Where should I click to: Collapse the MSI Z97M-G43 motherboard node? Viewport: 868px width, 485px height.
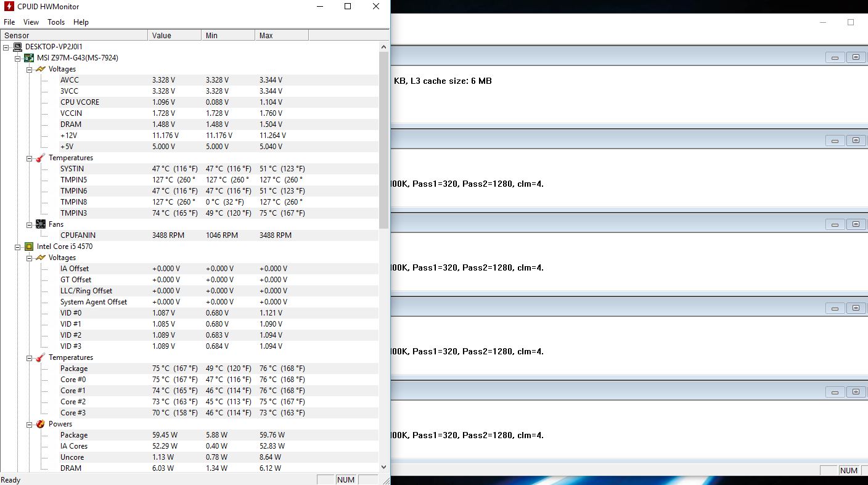point(18,58)
